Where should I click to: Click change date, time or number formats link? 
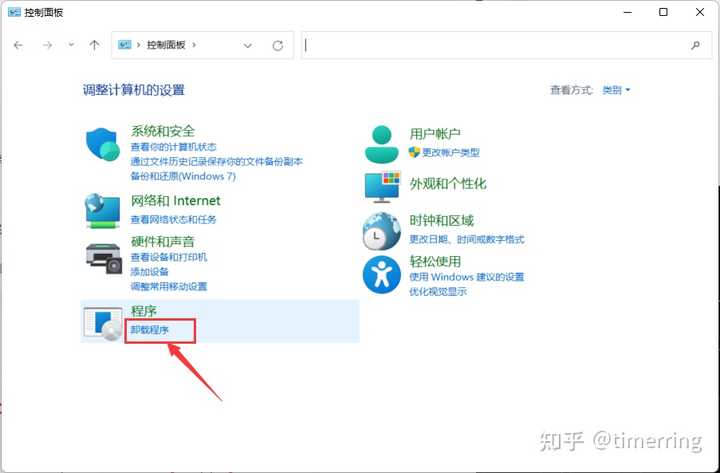point(467,239)
